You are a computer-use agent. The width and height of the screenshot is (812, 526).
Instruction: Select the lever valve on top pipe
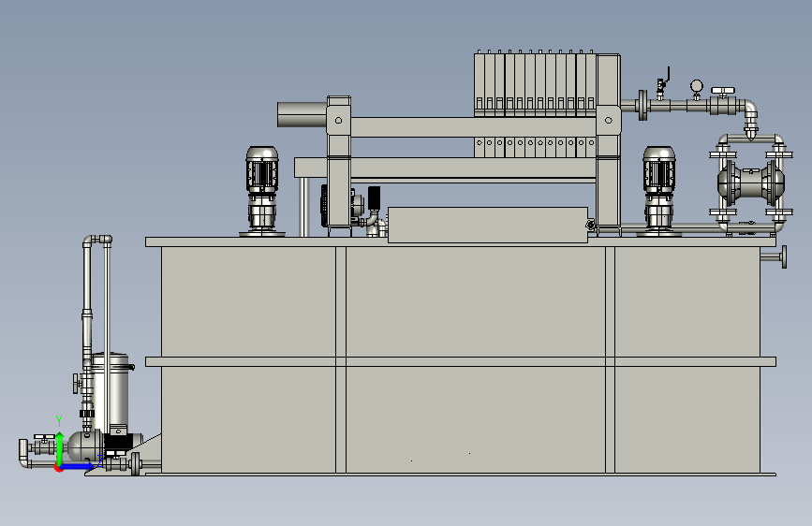point(663,83)
